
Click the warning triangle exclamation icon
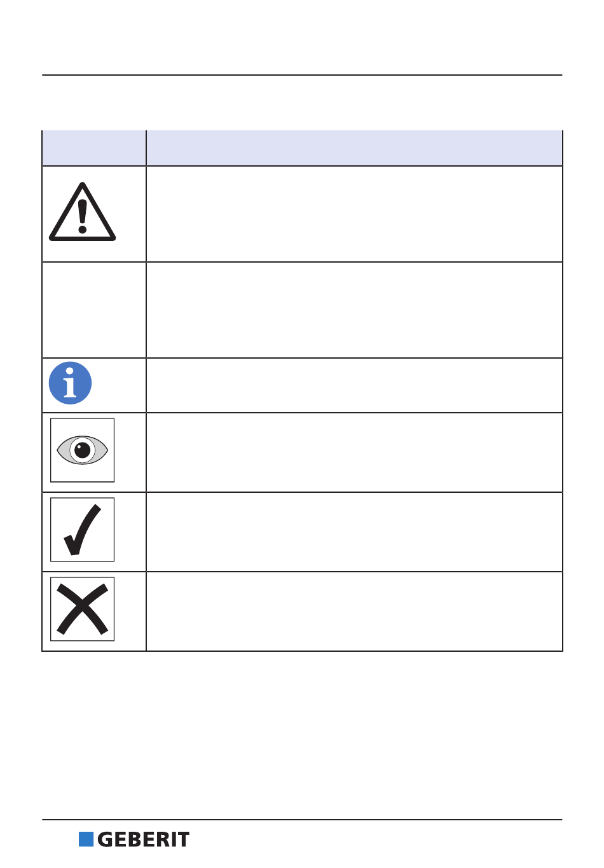click(82, 212)
